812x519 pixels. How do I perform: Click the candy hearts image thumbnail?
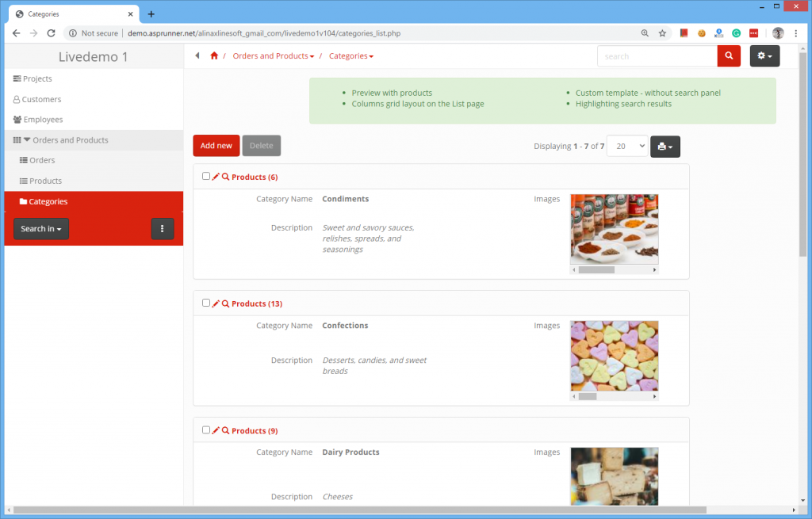pos(614,355)
